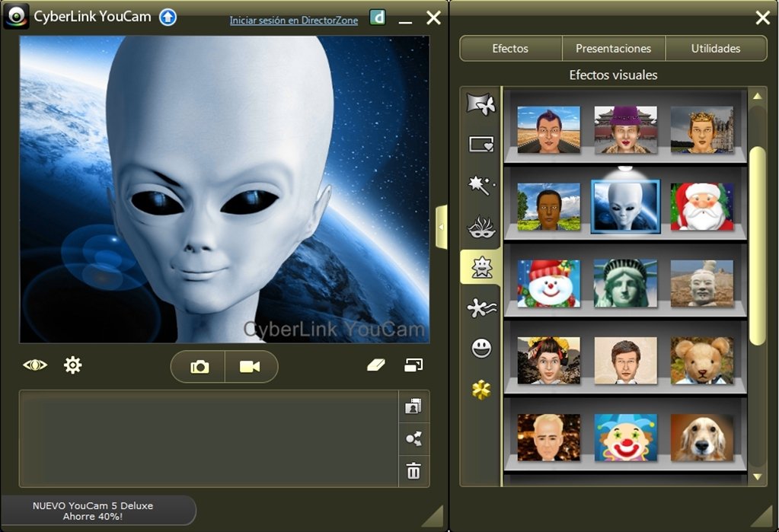
Task: Choose the crowned king avatar
Action: pyautogui.click(x=702, y=129)
